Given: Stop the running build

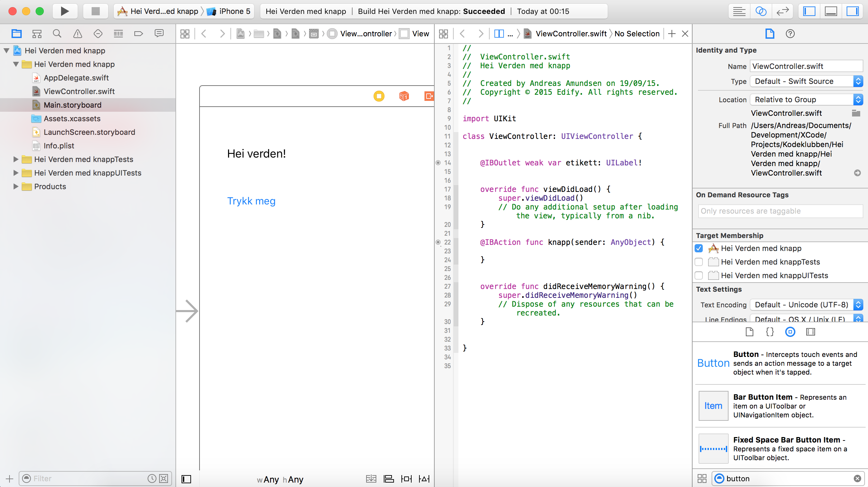Looking at the screenshot, I should (x=96, y=11).
